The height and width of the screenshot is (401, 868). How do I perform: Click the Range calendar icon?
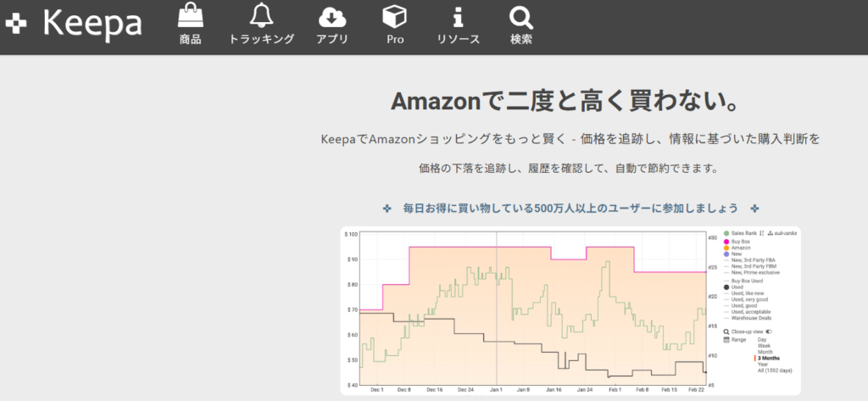(x=726, y=339)
